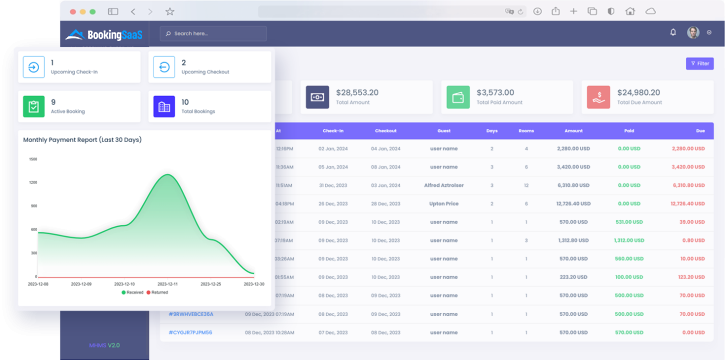The width and height of the screenshot is (725, 360).
Task: Open booking link #CYGJR7PJPM56
Action: [190, 332]
